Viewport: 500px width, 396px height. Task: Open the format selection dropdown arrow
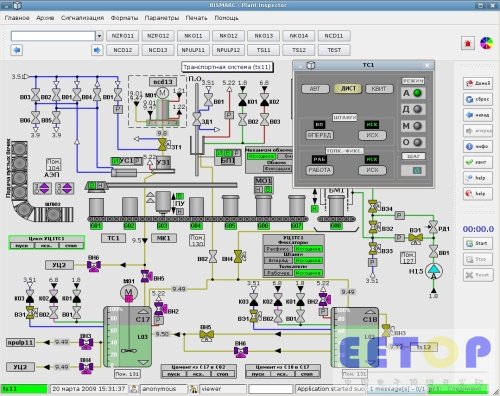tap(99, 36)
